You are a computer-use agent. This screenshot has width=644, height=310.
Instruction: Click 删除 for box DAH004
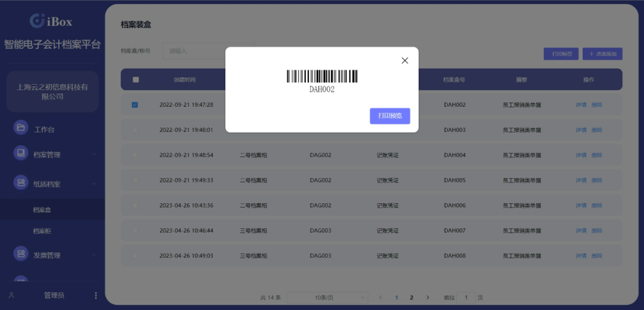[597, 155]
